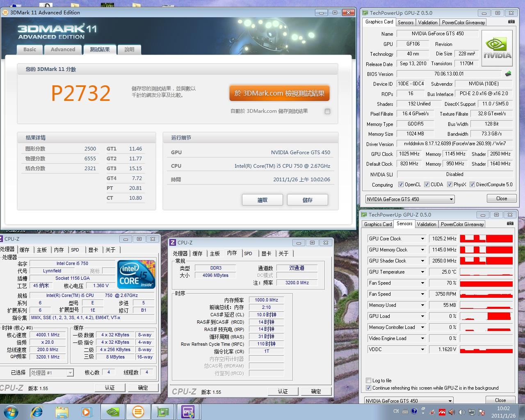Viewport: 525px width, 420px height.
Task: Enable the Log to file checkbox
Action: tap(368, 381)
